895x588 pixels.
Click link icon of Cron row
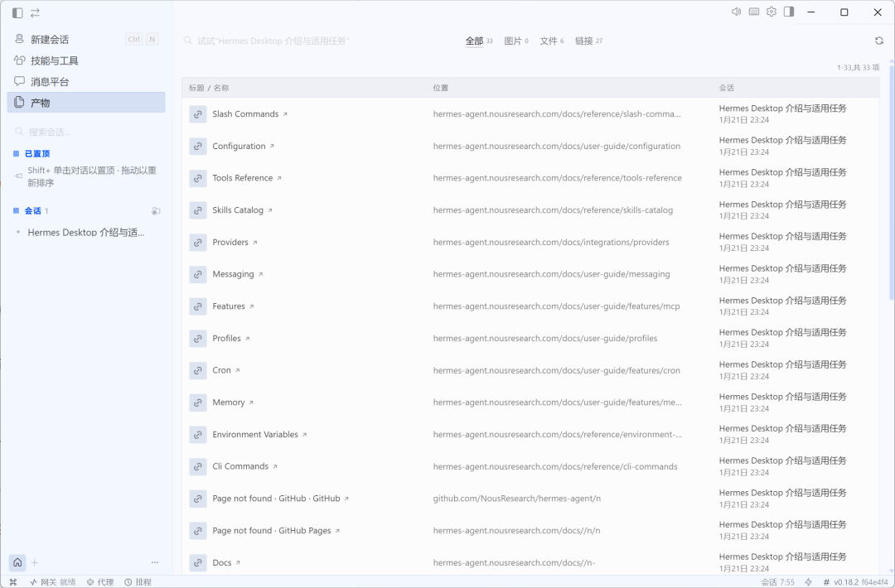197,370
